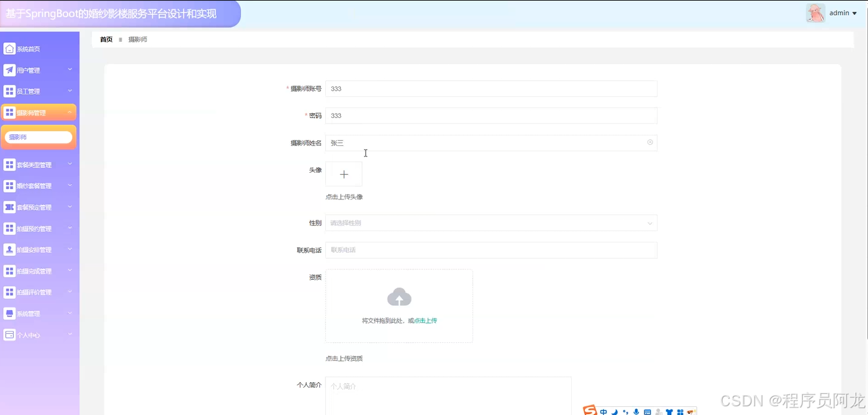This screenshot has width=868, height=415.
Task: Click the grid icon beside 套餐类型管理
Action: (x=9, y=165)
